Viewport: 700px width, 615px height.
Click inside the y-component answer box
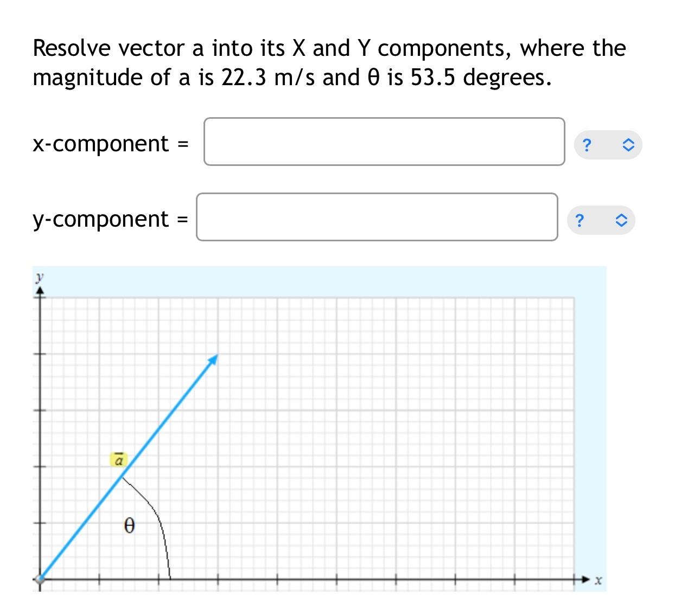[x=377, y=217]
